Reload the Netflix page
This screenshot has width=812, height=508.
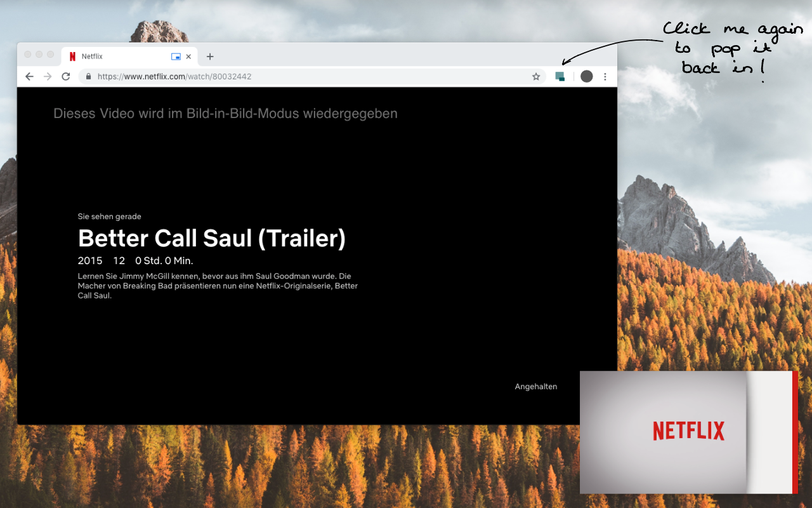click(x=65, y=76)
